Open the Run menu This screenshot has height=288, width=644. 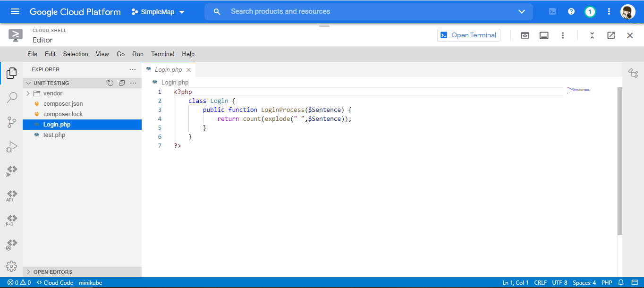(x=138, y=54)
